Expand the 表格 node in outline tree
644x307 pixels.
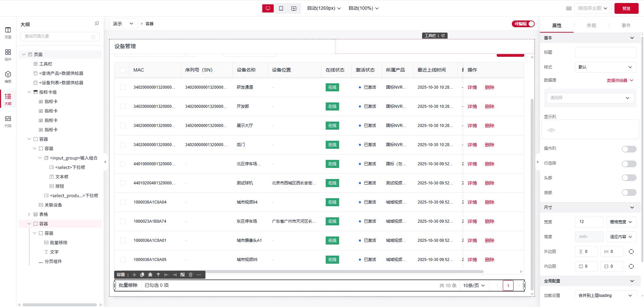coord(29,214)
